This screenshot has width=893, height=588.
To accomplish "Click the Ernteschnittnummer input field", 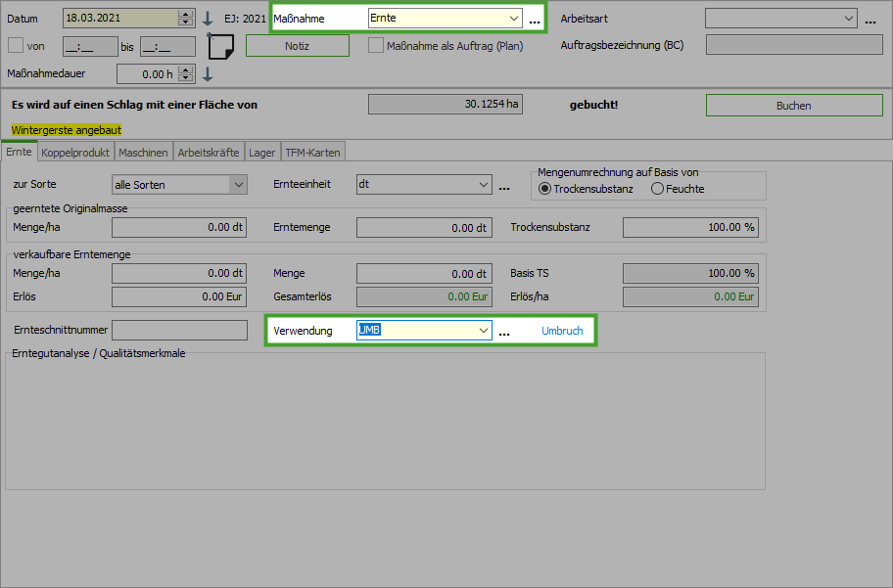I will click(180, 331).
